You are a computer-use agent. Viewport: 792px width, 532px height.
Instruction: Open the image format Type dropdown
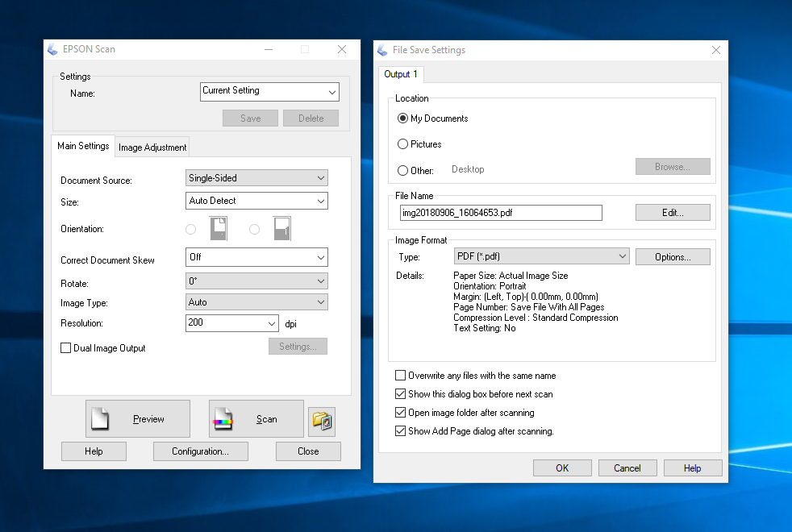tap(540, 256)
